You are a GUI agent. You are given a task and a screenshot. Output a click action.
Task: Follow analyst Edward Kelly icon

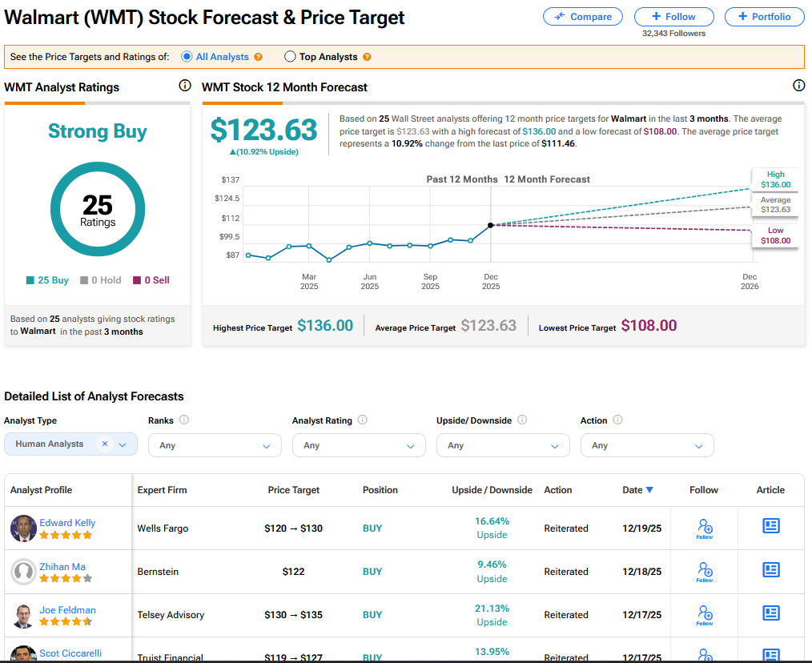(x=704, y=528)
